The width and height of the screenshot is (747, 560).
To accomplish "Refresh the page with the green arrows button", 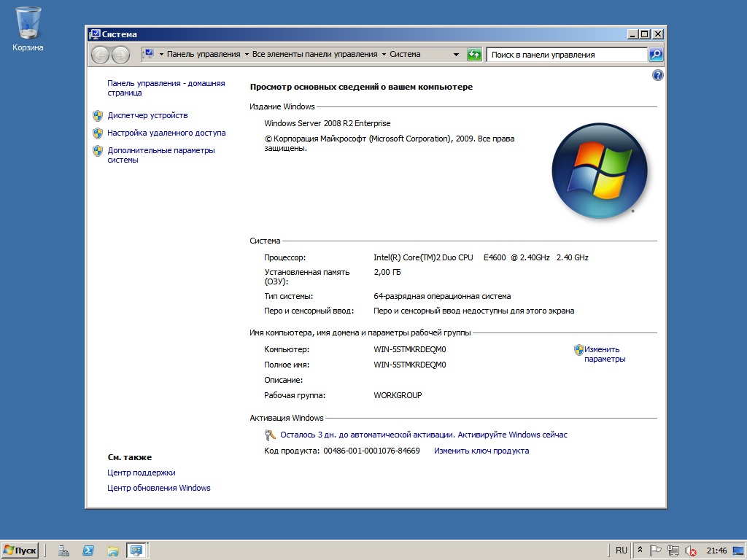I will [x=474, y=54].
